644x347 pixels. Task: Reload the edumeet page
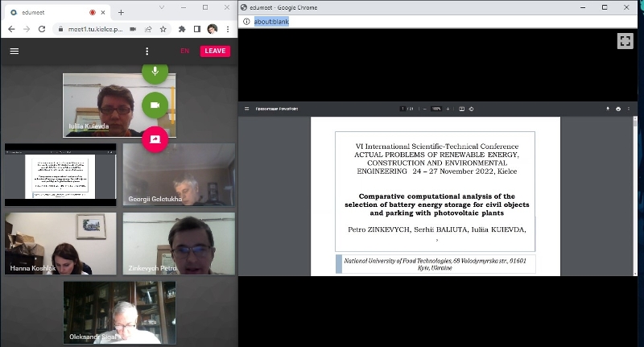click(42, 29)
